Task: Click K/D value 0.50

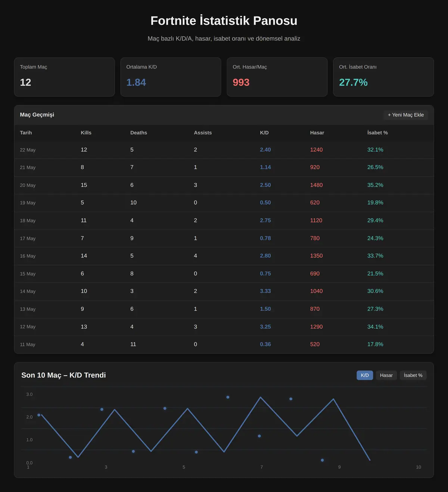Action: (x=265, y=203)
